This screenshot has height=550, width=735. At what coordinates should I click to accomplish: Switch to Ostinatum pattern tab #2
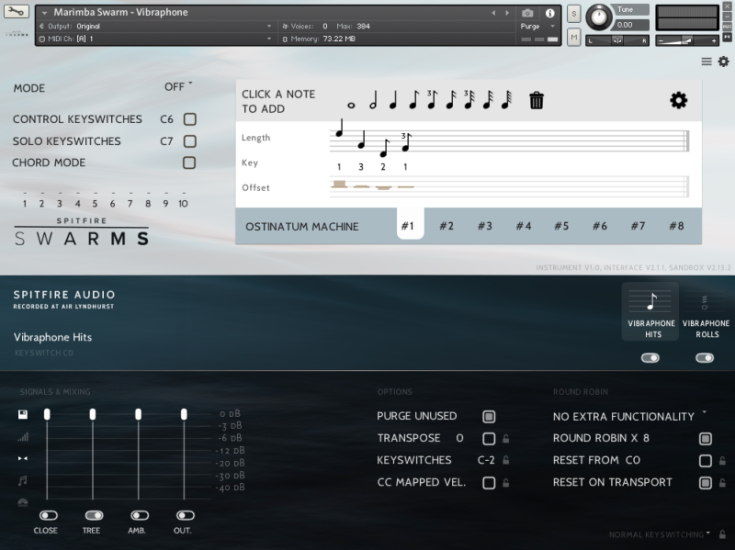click(x=446, y=226)
